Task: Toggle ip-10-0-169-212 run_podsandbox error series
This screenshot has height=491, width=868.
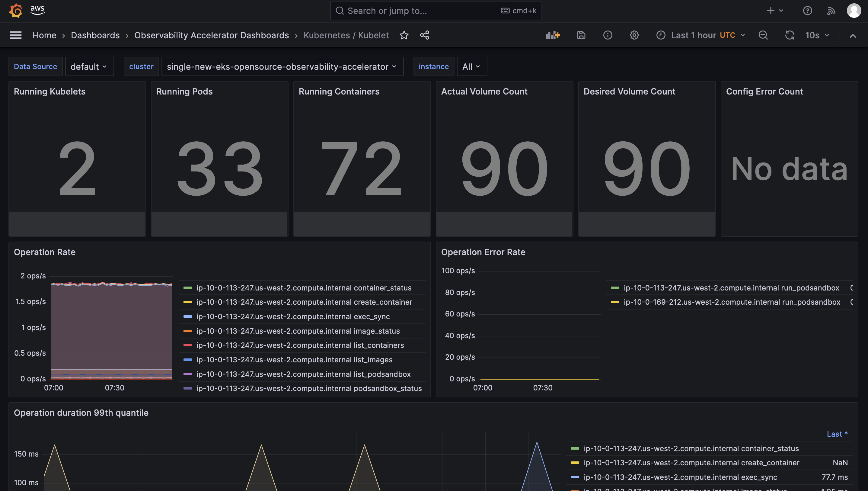Action: (x=732, y=302)
